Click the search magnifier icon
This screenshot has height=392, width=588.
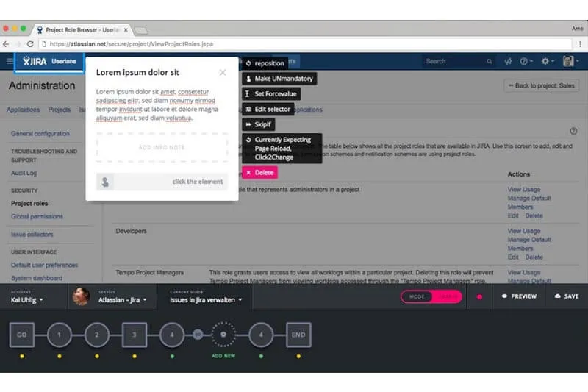(489, 61)
